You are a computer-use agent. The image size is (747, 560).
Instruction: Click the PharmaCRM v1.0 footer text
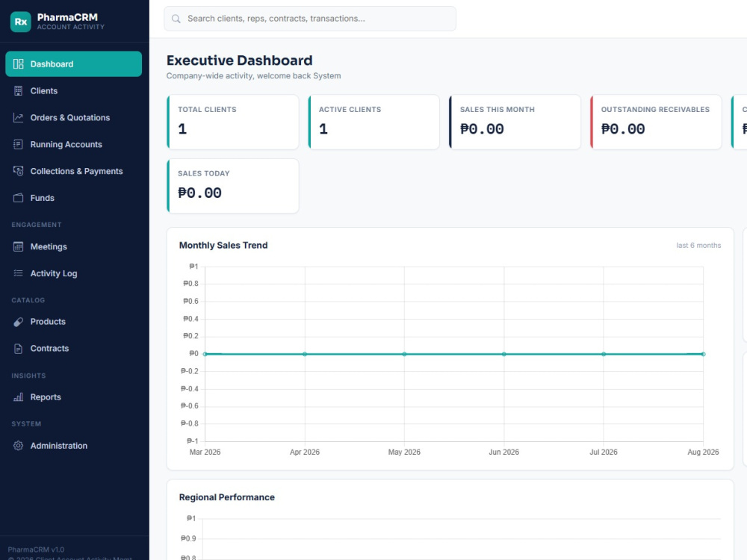[x=36, y=550]
